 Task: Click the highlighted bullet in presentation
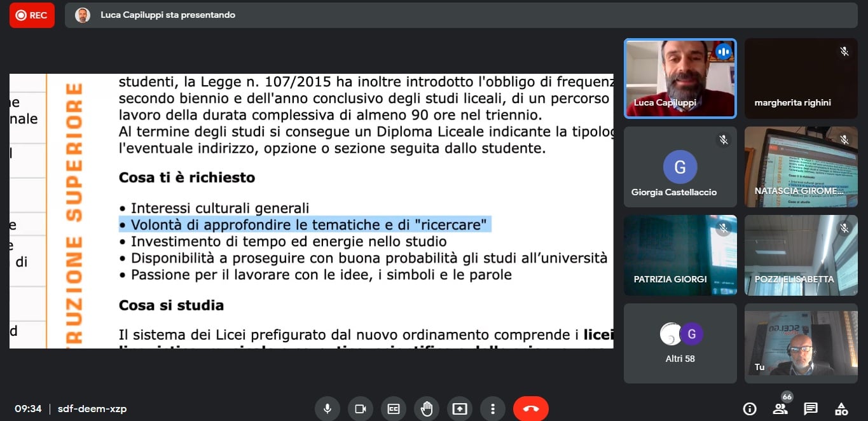tap(305, 224)
